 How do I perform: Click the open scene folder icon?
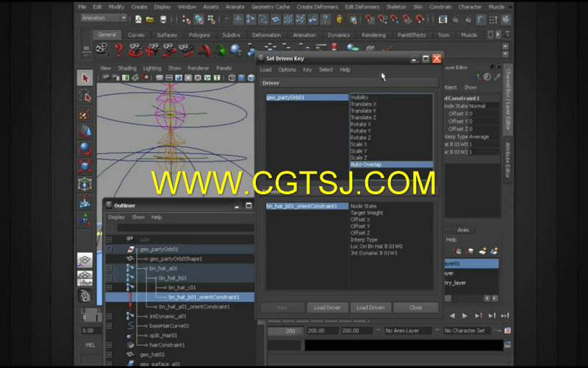[x=150, y=19]
